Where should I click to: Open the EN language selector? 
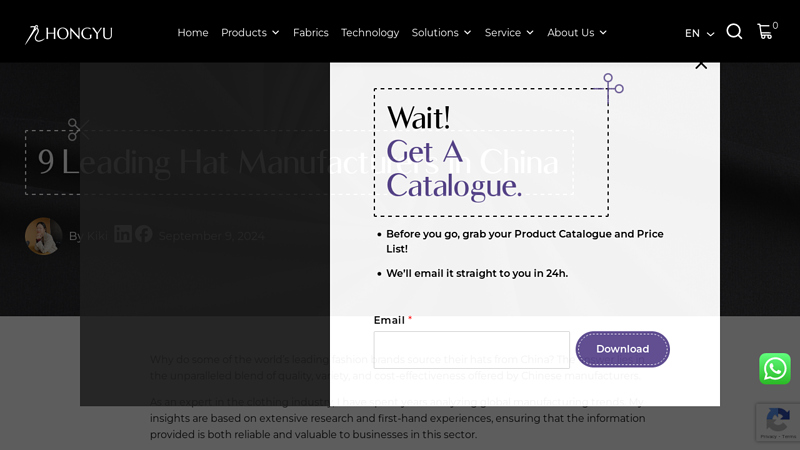pyautogui.click(x=699, y=34)
